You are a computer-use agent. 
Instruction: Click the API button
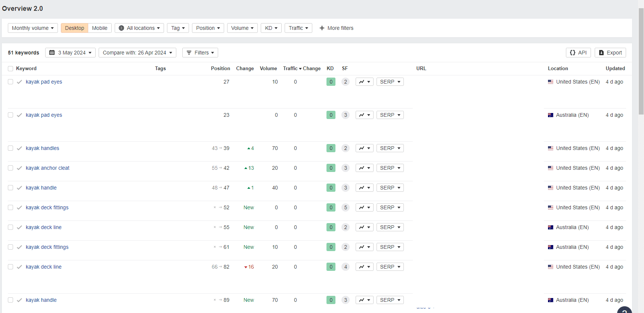[578, 53]
